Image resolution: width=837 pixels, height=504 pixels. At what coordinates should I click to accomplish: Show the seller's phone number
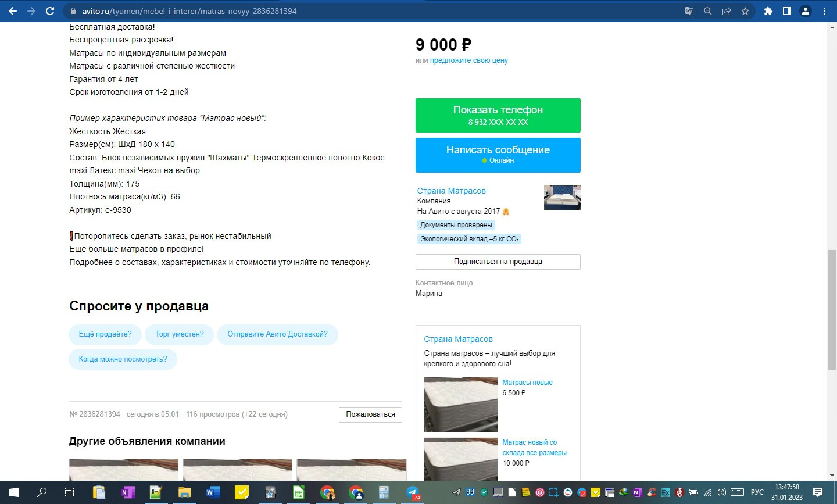[x=498, y=115]
